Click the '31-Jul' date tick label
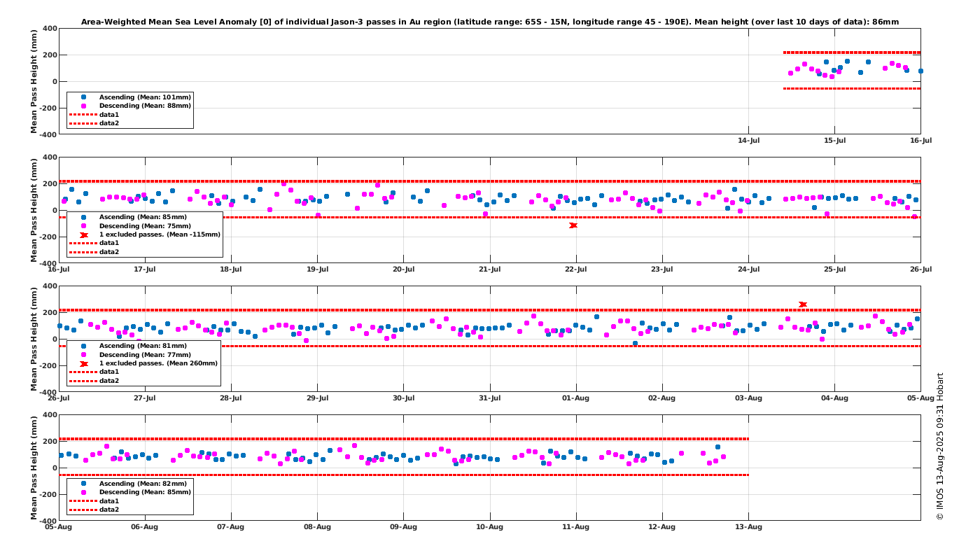Viewport: 980px width, 560px height. [489, 398]
